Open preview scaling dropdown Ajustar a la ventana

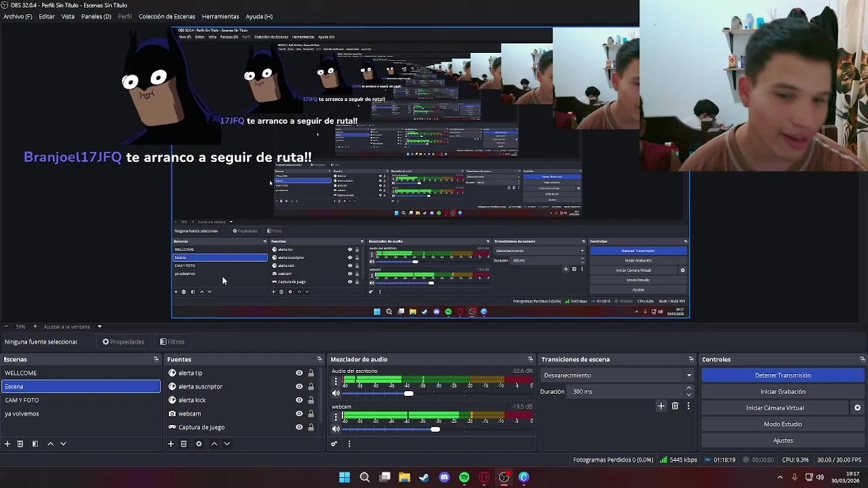pyautogui.click(x=73, y=327)
